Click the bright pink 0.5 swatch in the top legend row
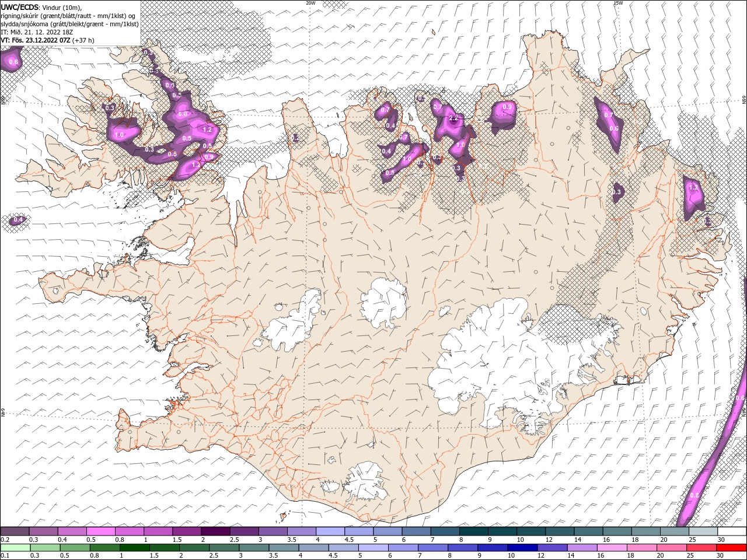This screenshot has width=747, height=560. point(101,531)
